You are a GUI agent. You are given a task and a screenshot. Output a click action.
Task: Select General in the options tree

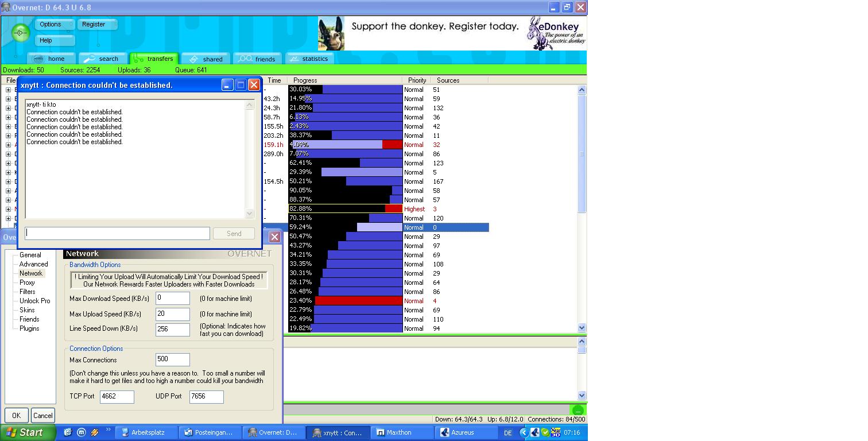tap(30, 255)
